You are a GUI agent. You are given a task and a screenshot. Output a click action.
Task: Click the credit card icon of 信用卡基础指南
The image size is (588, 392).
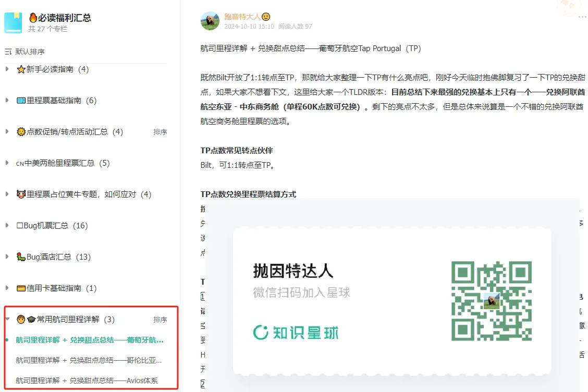tap(21, 288)
